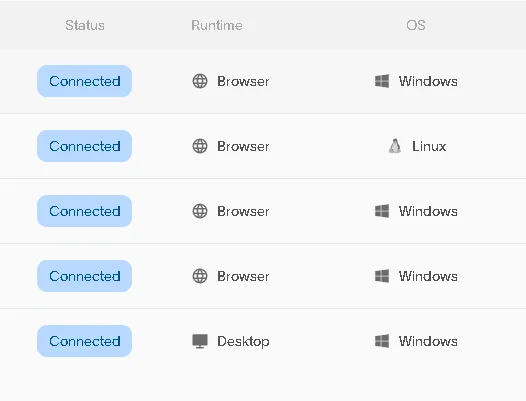Click the Windows logo in the Desktop row
This screenshot has height=401, width=526.
click(382, 341)
